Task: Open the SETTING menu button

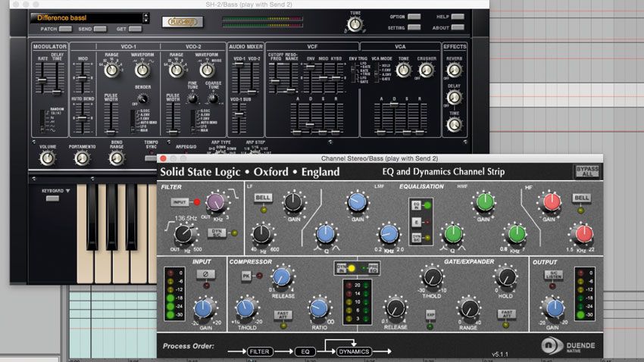Action: pyautogui.click(x=414, y=27)
